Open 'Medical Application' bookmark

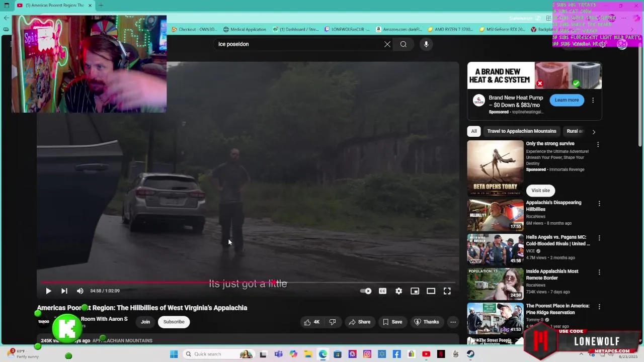(x=245, y=29)
